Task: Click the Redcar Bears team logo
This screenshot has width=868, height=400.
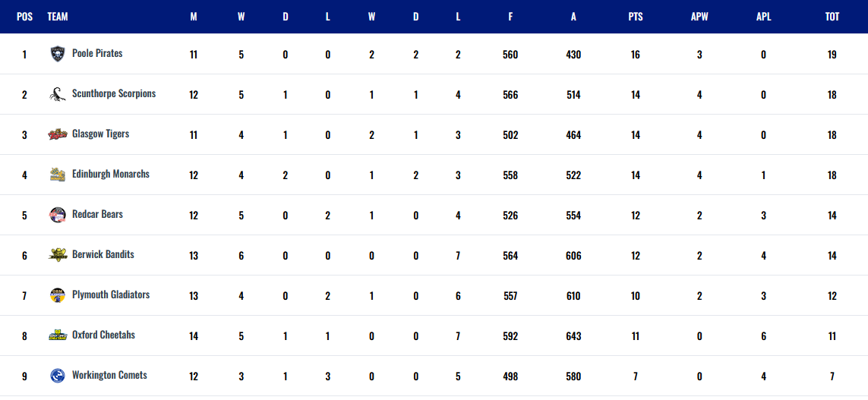Action: click(58, 215)
